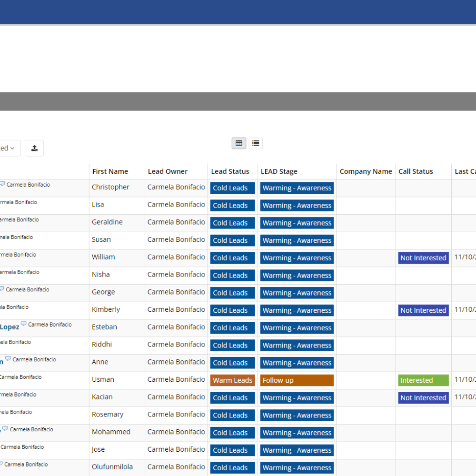
Task: Select the first name Kimberly
Action: point(106,310)
